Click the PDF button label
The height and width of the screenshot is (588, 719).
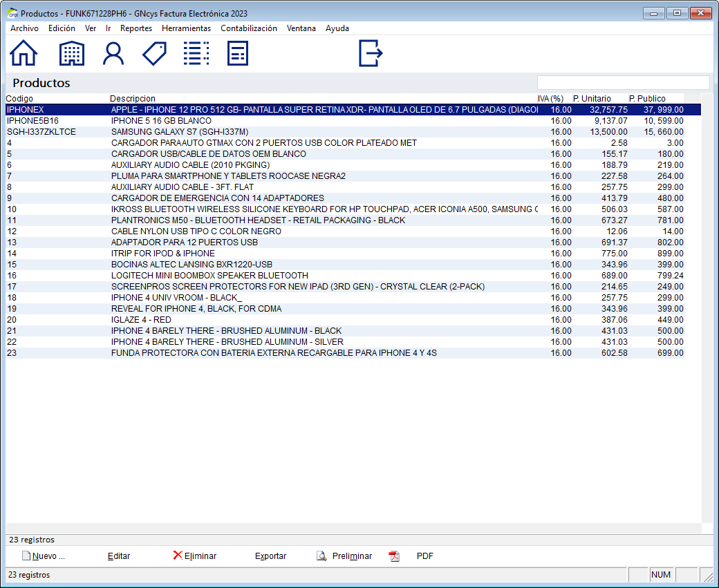(x=424, y=556)
